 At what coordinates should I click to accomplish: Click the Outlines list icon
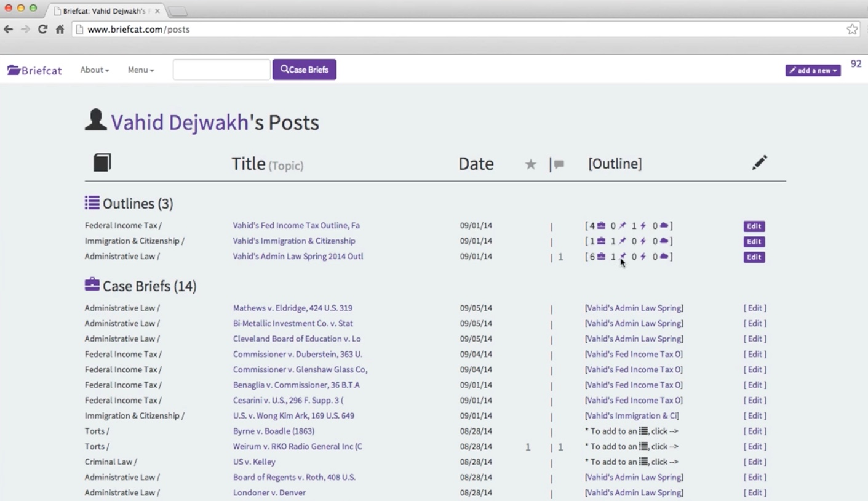click(92, 202)
